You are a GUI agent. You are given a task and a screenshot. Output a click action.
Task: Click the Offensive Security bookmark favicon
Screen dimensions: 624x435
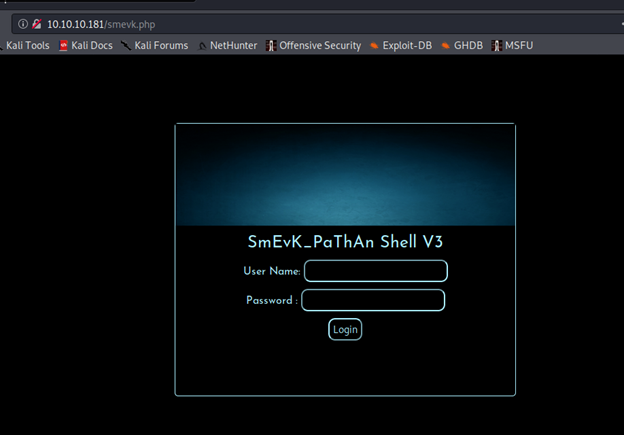271,45
